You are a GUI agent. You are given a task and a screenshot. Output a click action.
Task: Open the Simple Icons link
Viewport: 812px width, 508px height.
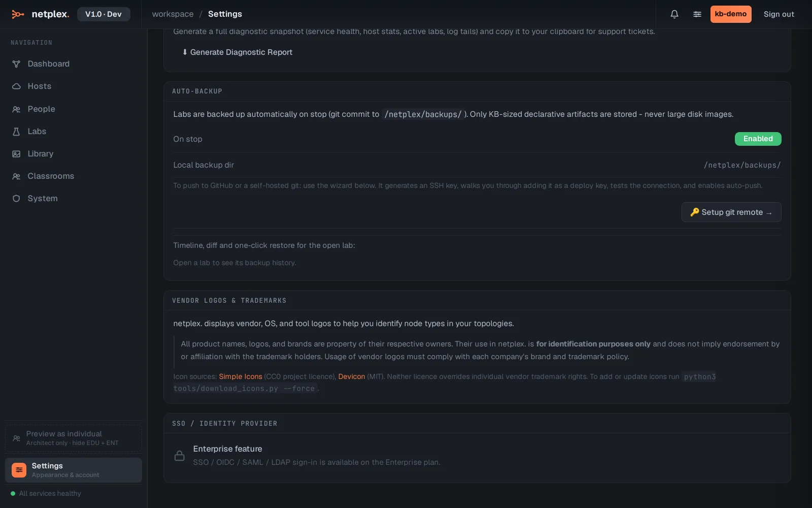tap(241, 376)
